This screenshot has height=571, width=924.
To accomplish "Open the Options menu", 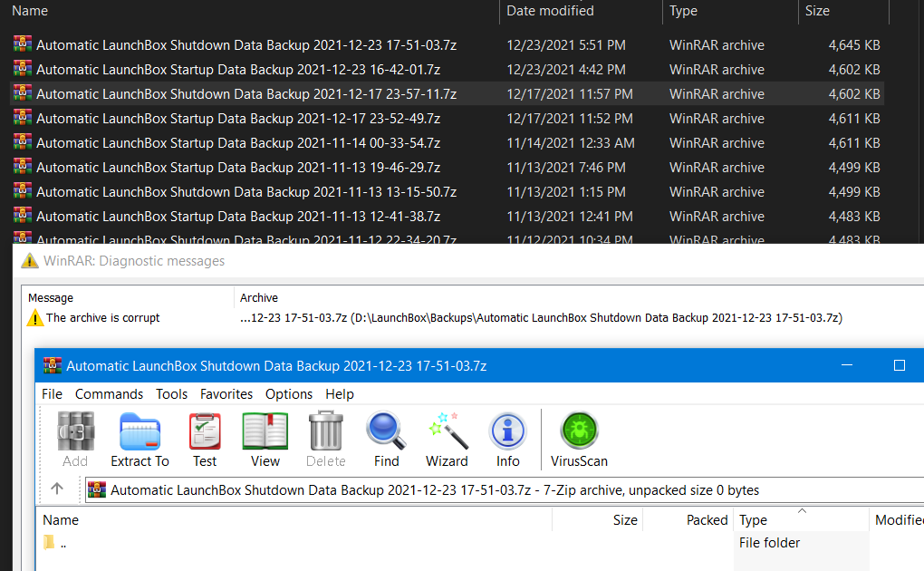I will pyautogui.click(x=289, y=394).
